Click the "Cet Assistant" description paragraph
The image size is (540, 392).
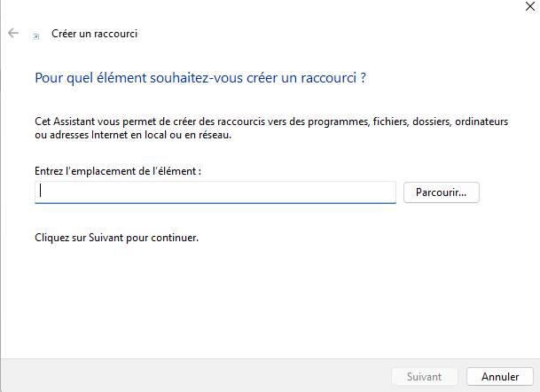[270, 129]
